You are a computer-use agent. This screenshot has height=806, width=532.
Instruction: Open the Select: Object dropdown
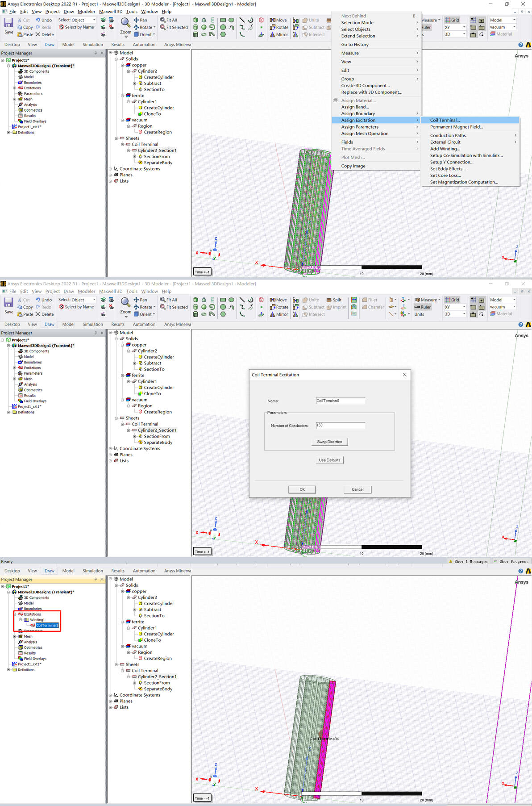77,20
